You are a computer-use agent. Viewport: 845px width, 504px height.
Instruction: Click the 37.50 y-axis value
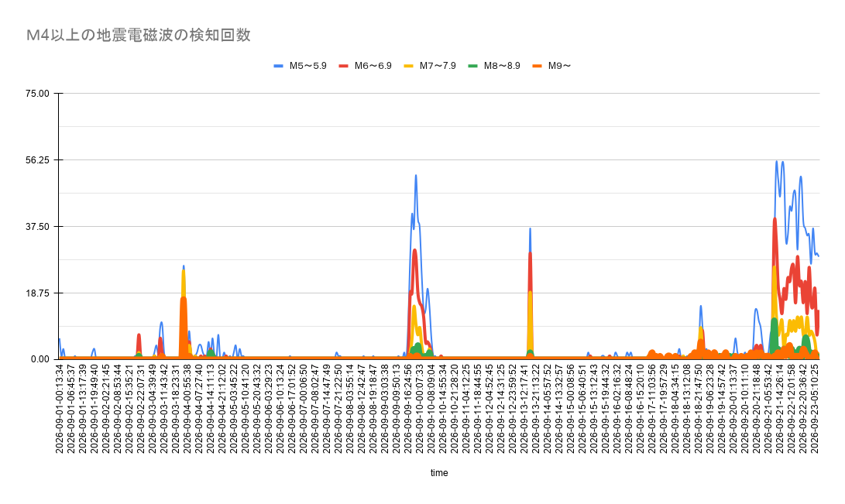(x=37, y=227)
